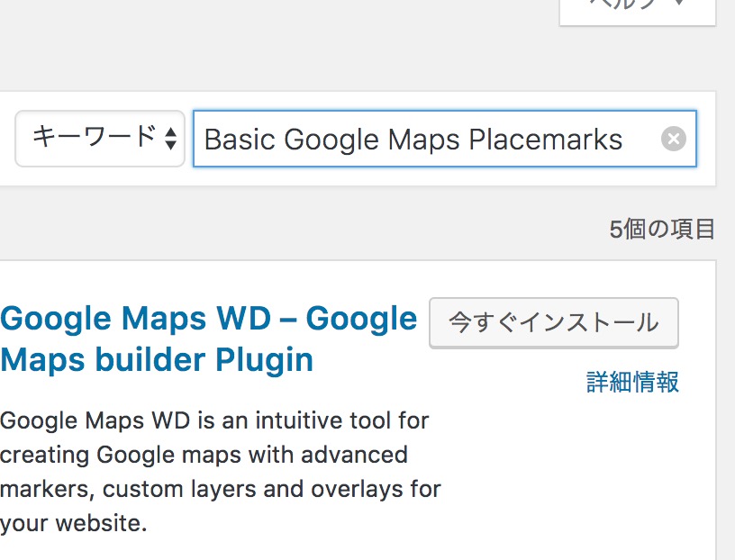Click the Google Maps WD description text
This screenshot has height=560, width=735.
point(221,472)
